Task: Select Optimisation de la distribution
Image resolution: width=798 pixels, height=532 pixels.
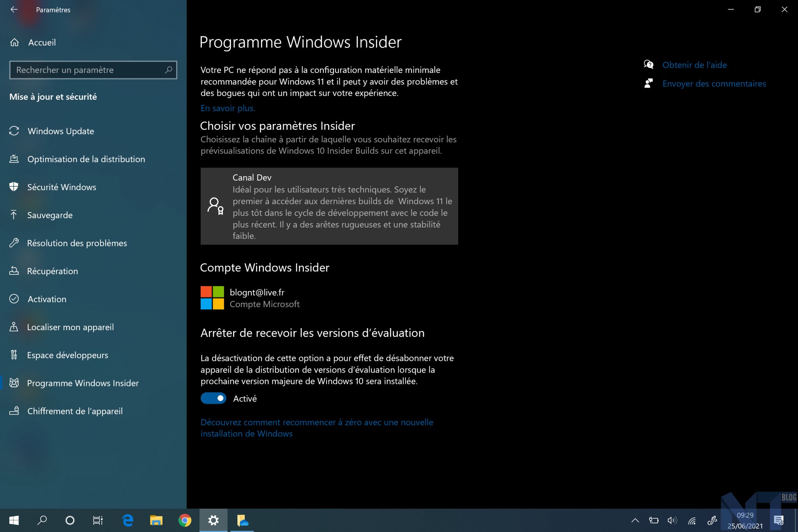Action: click(86, 159)
